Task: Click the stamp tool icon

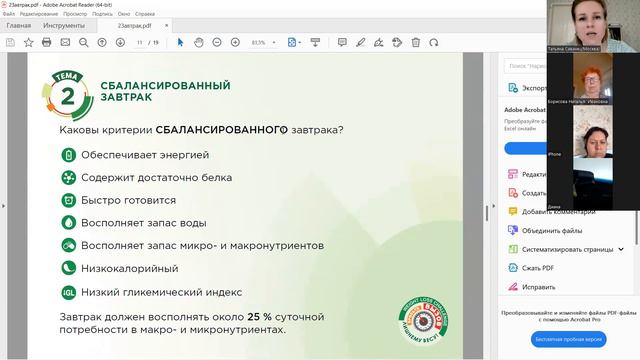Action: (x=397, y=42)
